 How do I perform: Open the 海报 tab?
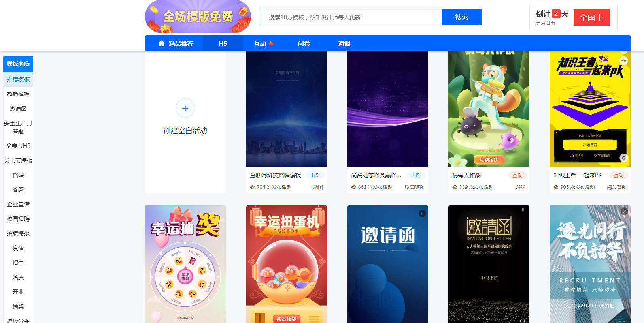click(x=344, y=43)
